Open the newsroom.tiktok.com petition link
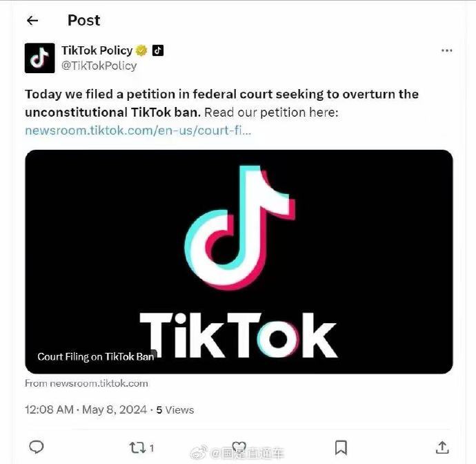476x464 pixels. pyautogui.click(x=138, y=130)
